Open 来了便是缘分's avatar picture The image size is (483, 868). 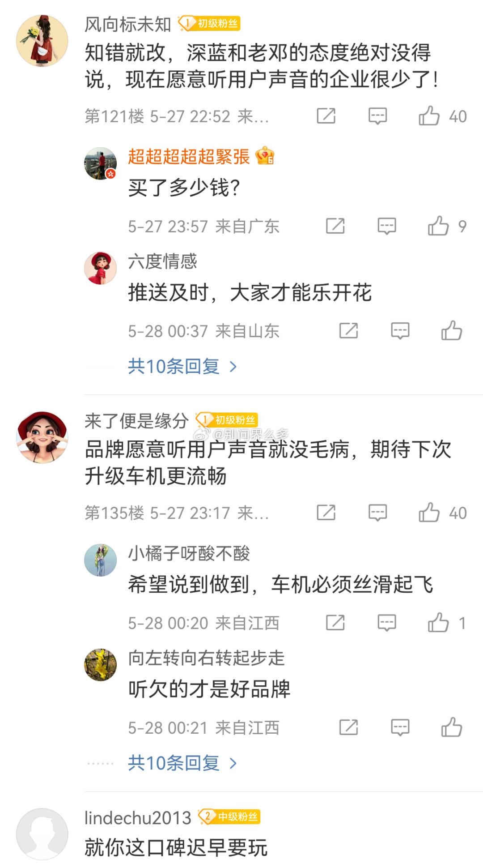tap(42, 437)
